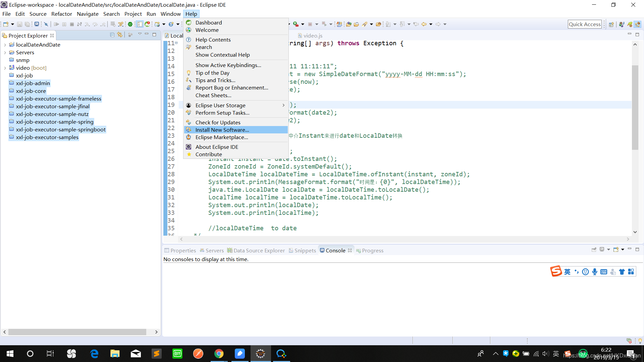Select About Eclipse IDE entry
The image size is (644, 362).
point(236,147)
